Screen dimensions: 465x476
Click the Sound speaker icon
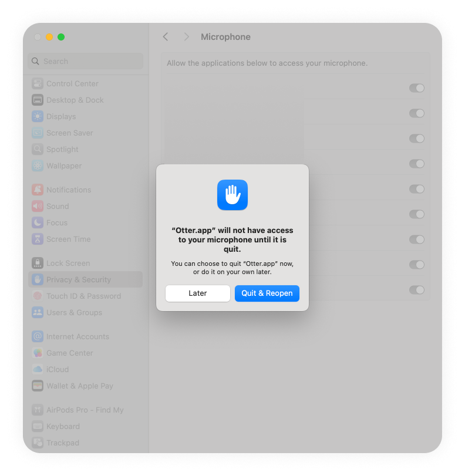[x=38, y=206]
